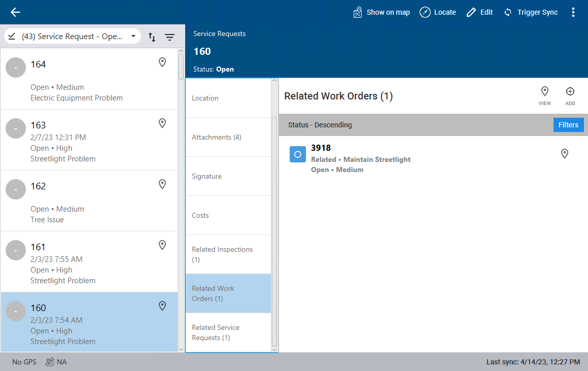The width and height of the screenshot is (588, 371).
Task: Toggle selection circle for request 162
Action: coord(16,189)
